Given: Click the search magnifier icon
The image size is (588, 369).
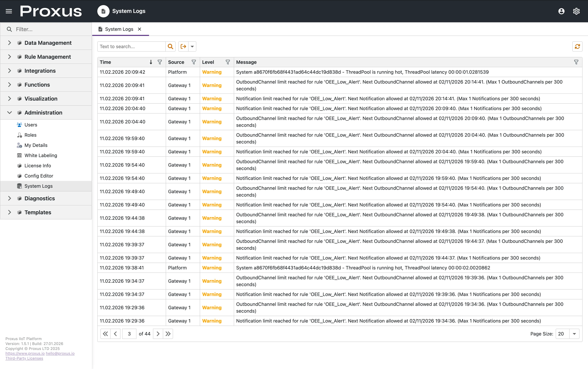Looking at the screenshot, I should click(x=170, y=46).
